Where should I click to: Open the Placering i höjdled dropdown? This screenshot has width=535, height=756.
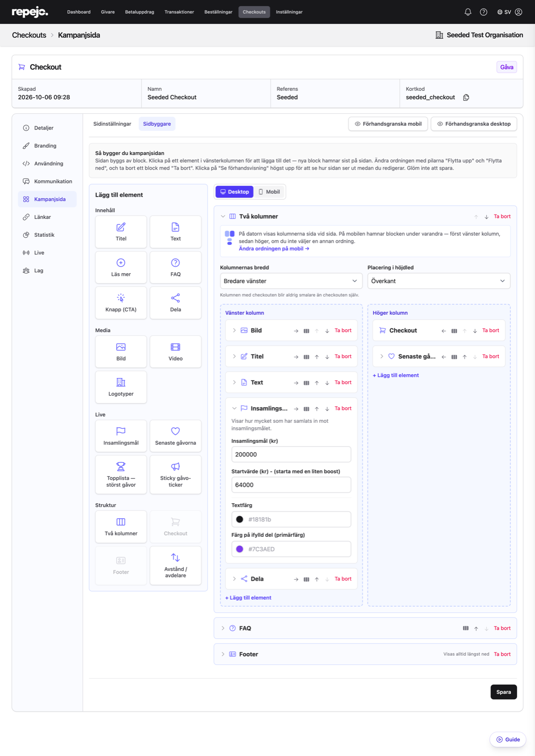click(439, 281)
